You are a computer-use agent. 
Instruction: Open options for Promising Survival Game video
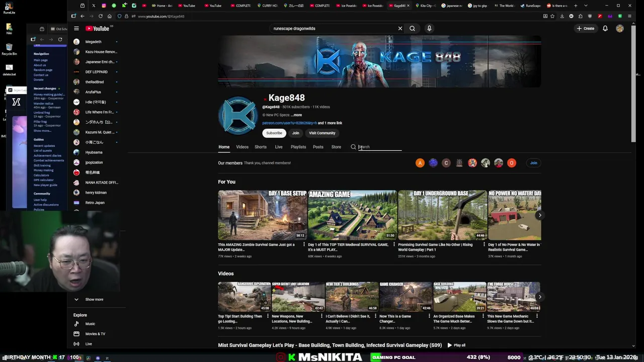pyautogui.click(x=484, y=245)
